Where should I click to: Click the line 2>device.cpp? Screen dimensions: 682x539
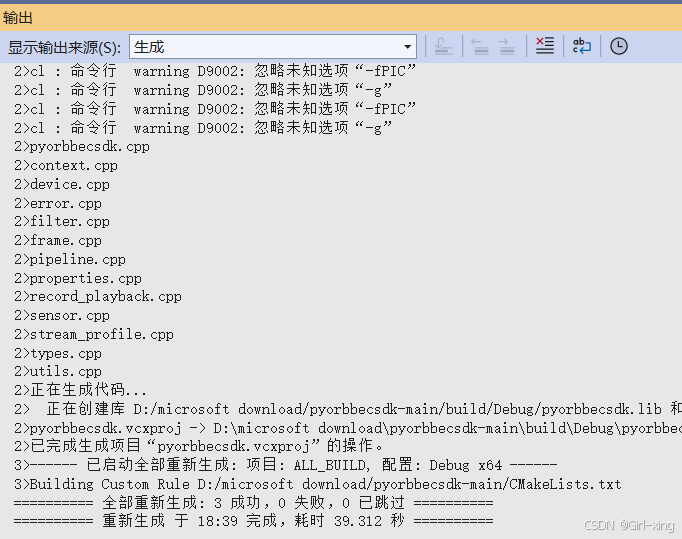(62, 184)
